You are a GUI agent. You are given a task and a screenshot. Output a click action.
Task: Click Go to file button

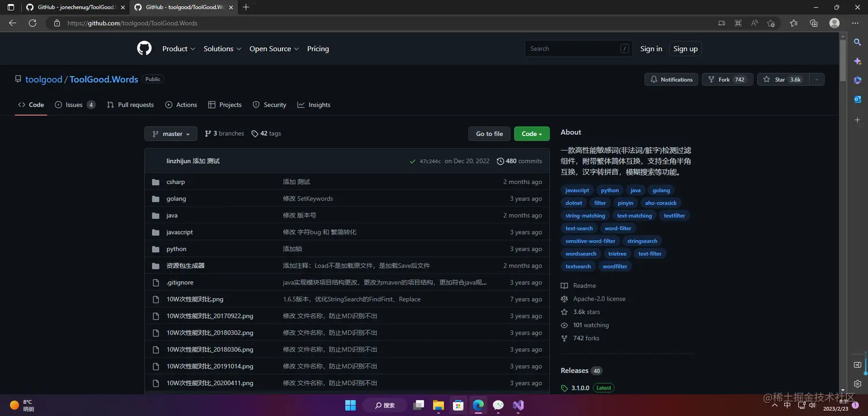tap(489, 134)
